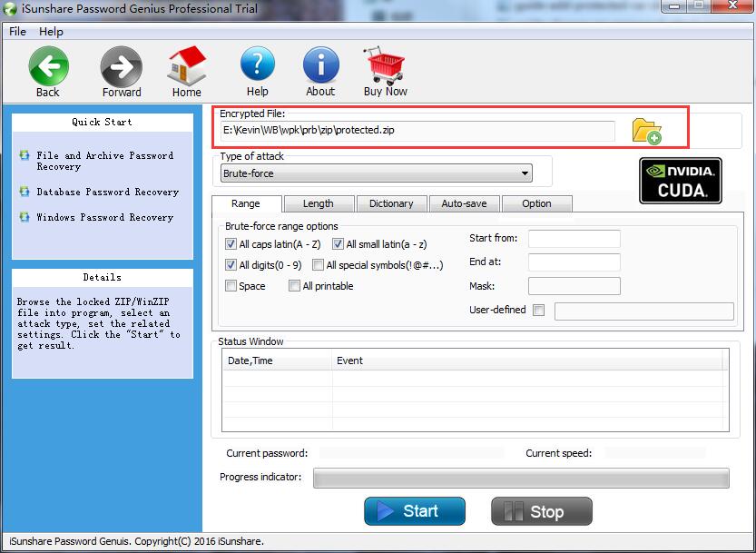
Task: Click icon beside File and Archive Password Recovery
Action: click(x=25, y=155)
